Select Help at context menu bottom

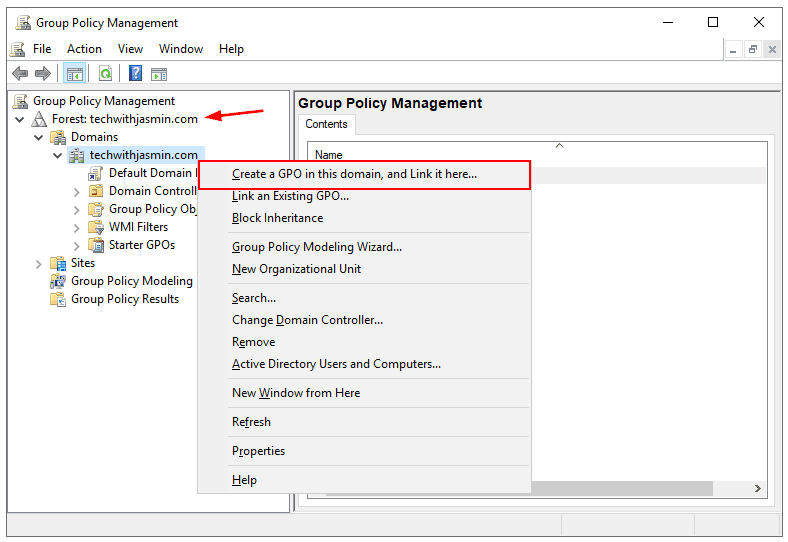pyautogui.click(x=364, y=480)
